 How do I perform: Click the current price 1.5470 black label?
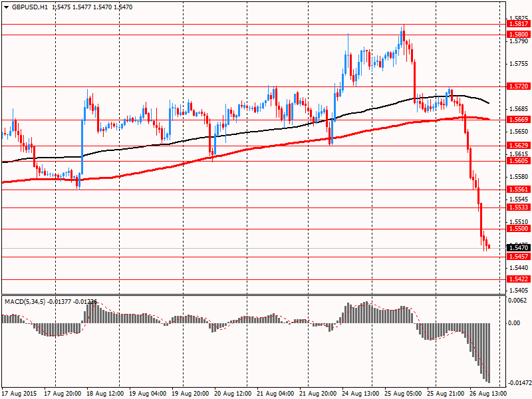(519, 248)
